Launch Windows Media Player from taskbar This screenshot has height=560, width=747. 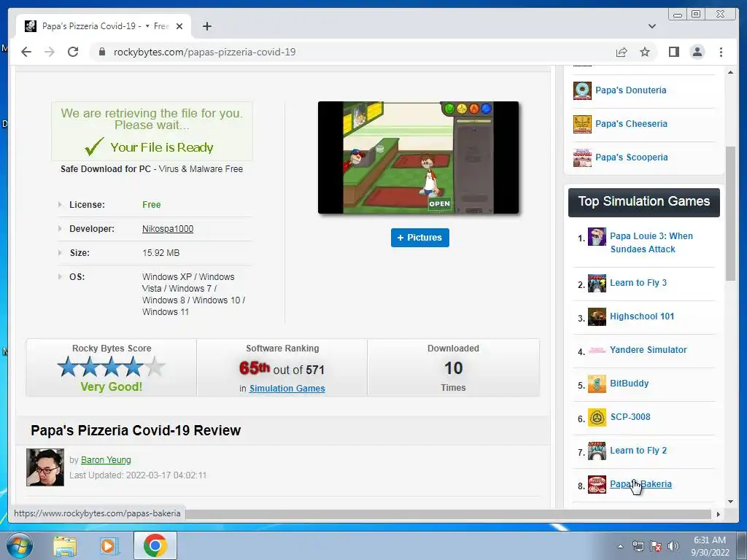click(109, 545)
